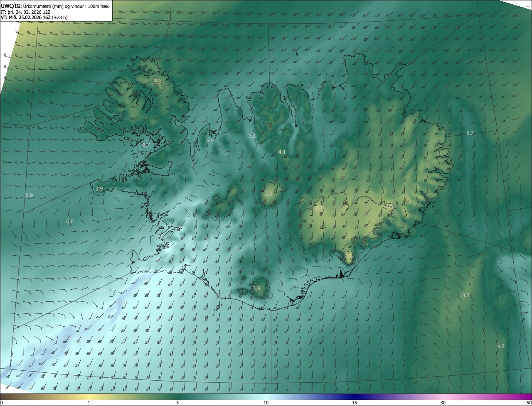Image resolution: width=532 pixels, height=406 pixels.
Task: Click the VT: Mið. 25.02.2026 16Z (+28 h) line
Action: (34, 17)
